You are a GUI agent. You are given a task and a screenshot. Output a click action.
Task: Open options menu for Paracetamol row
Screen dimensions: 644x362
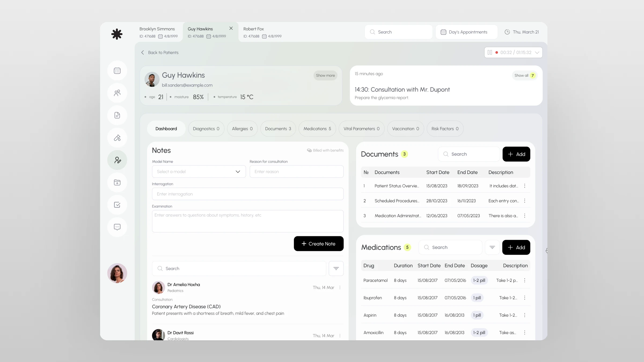525,280
